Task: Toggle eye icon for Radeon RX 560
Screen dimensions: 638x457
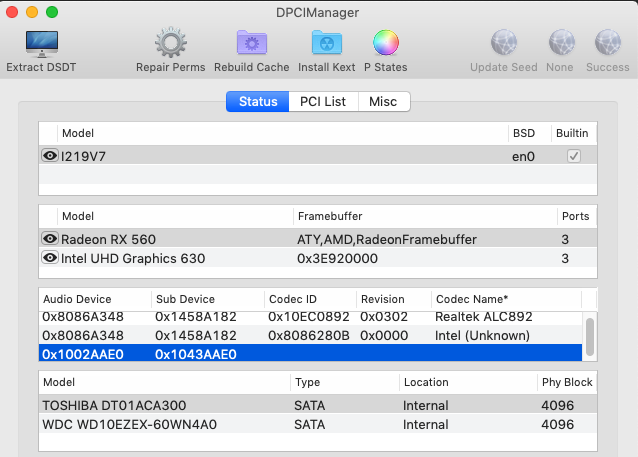Action: (x=50, y=238)
